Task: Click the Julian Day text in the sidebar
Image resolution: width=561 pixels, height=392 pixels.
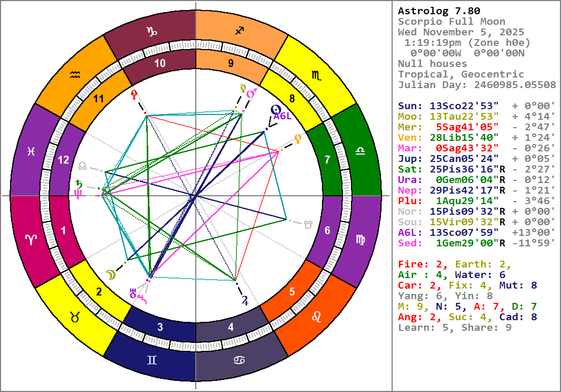Action: click(x=476, y=85)
